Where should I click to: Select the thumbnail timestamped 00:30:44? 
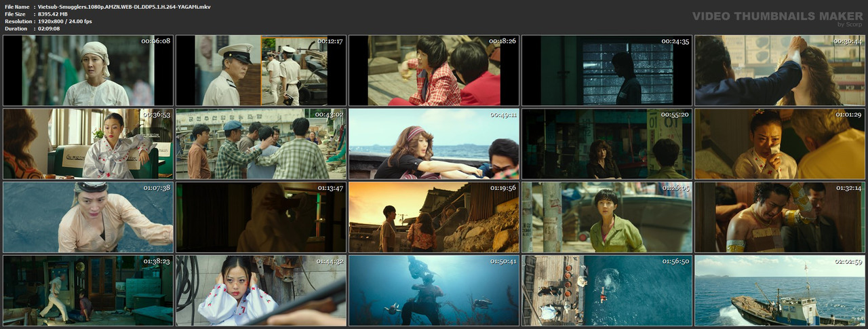click(780, 71)
